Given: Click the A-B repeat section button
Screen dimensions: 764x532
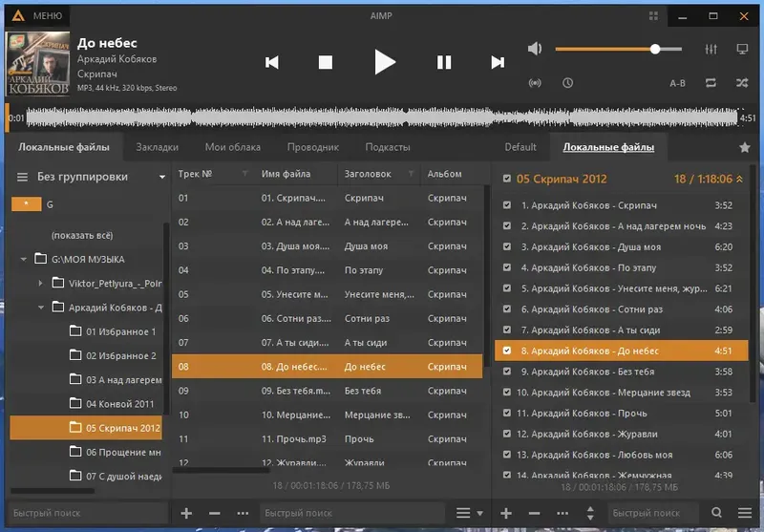Looking at the screenshot, I should click(x=677, y=83).
